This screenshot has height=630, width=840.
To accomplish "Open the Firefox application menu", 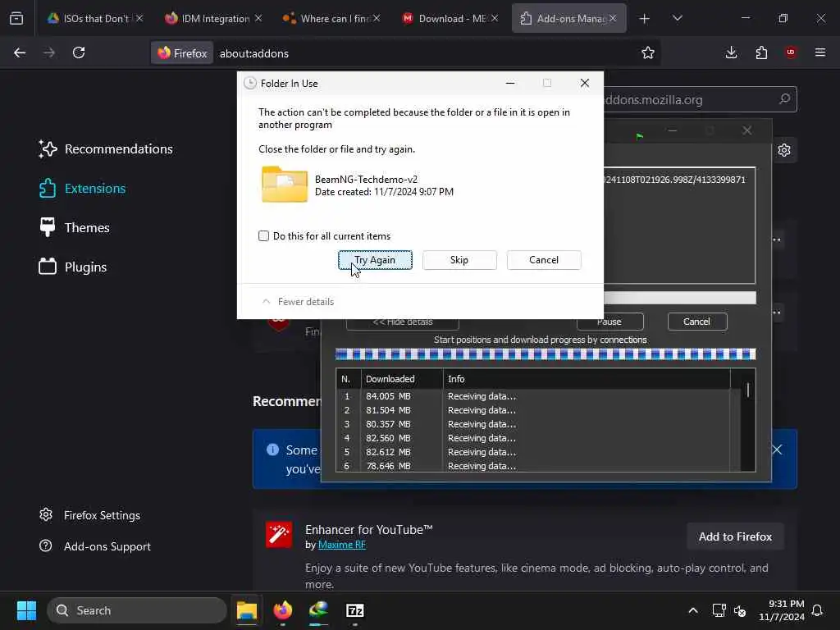I will pos(820,52).
